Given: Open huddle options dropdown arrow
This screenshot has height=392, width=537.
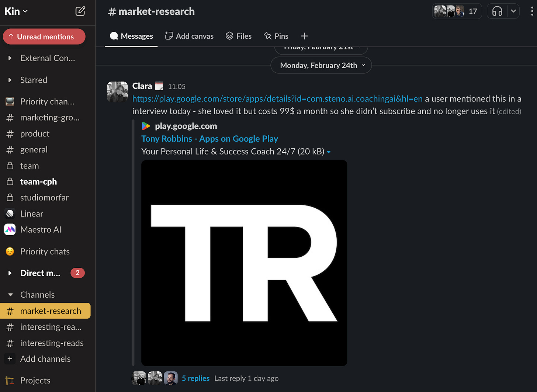Looking at the screenshot, I should 513,11.
